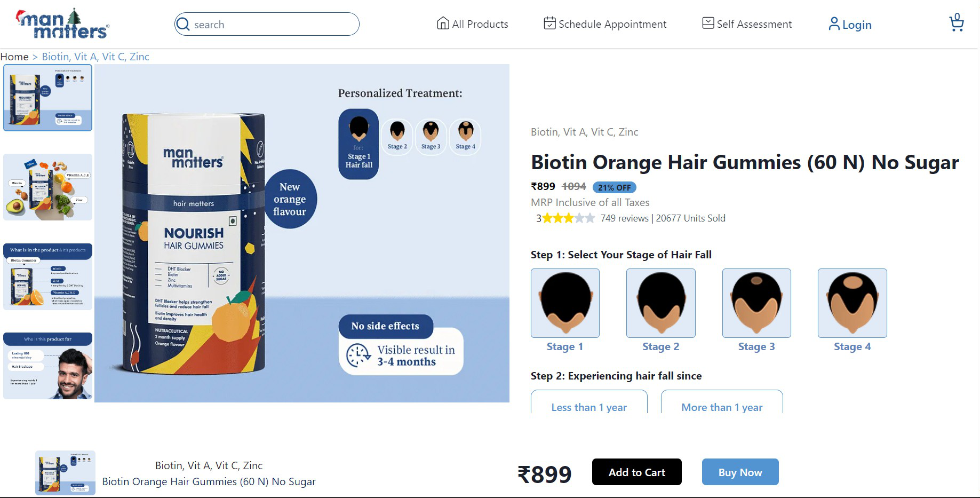Focus the search input field
The width and height of the screenshot is (980, 498).
coord(272,25)
